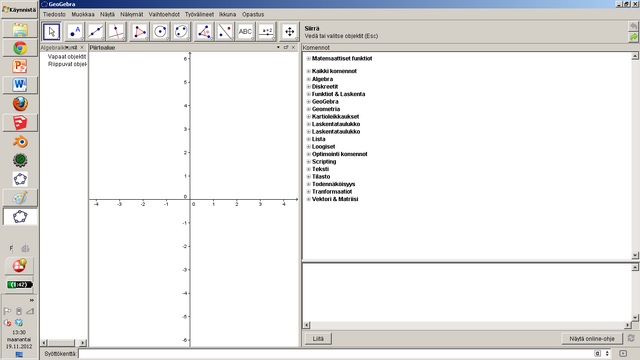640x360 pixels.
Task: Expand the Algebra command category
Action: coord(309,79)
